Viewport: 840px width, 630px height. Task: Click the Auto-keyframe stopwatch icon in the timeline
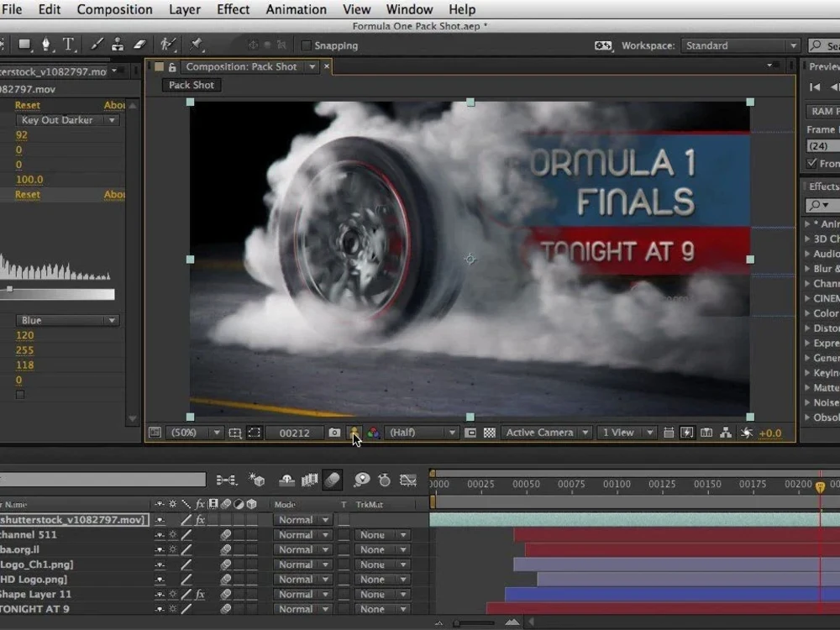[x=384, y=480]
